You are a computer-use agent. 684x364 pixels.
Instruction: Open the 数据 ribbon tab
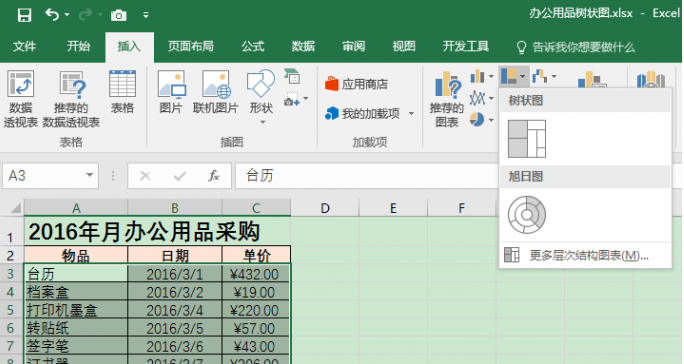click(303, 46)
